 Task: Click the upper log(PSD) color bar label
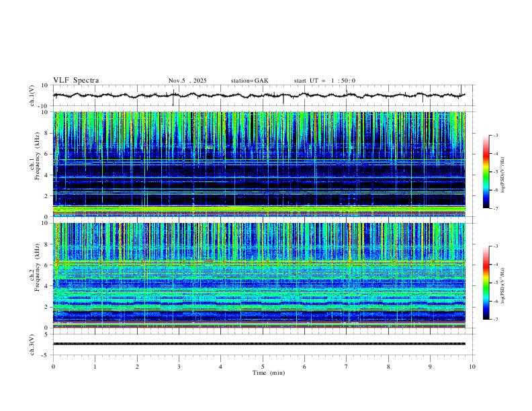point(503,175)
